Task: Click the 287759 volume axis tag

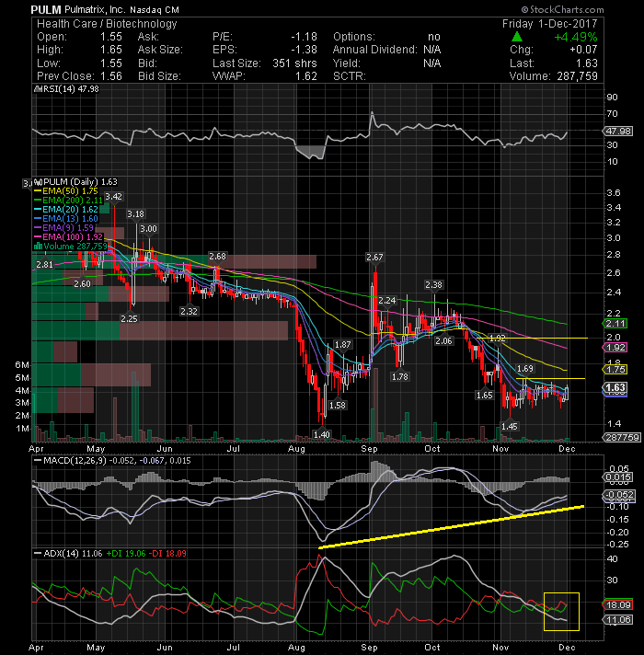Action: [622, 437]
